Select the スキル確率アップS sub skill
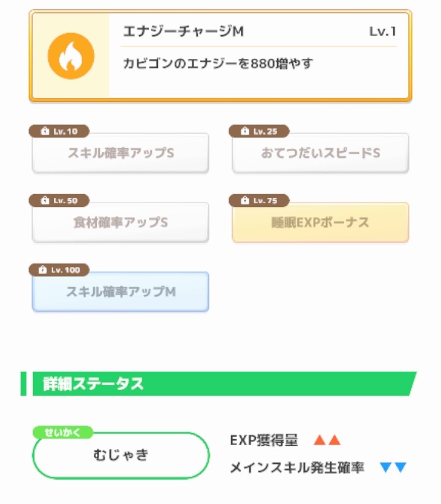Image resolution: width=441 pixels, height=504 pixels. 121,153
